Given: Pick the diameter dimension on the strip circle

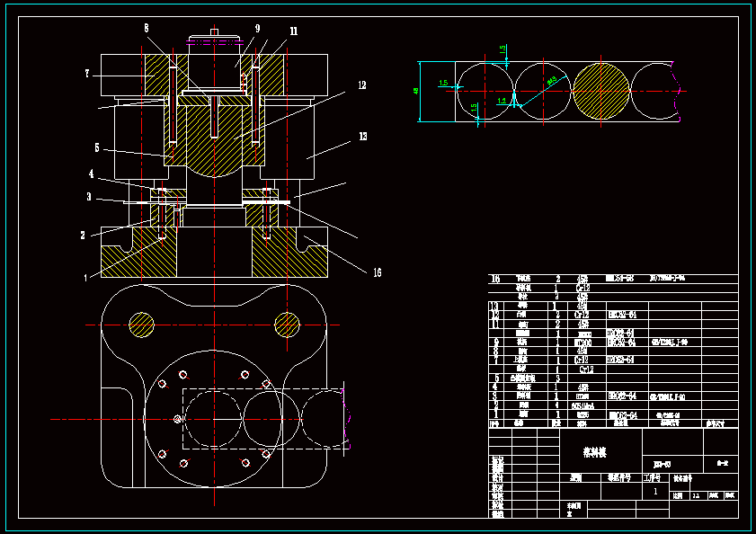Looking at the screenshot, I should point(552,80).
